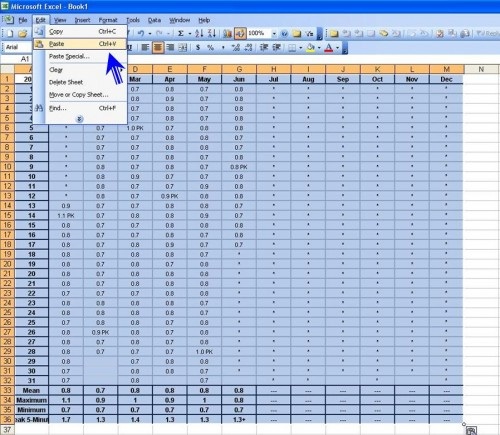Click the folder icon beside the Help icon
Viewport: 500px width, 435px height.
pyautogui.click(x=297, y=33)
